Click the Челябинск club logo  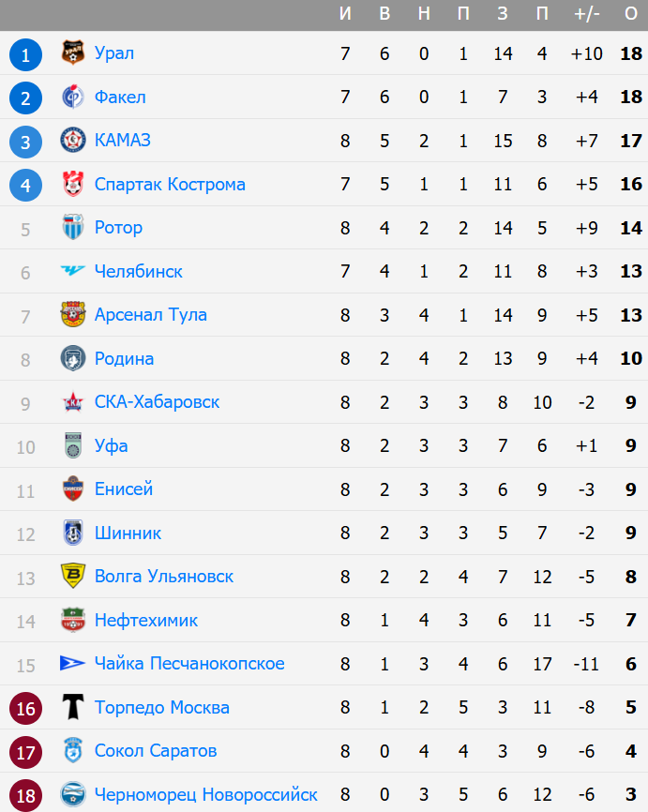coord(73,272)
